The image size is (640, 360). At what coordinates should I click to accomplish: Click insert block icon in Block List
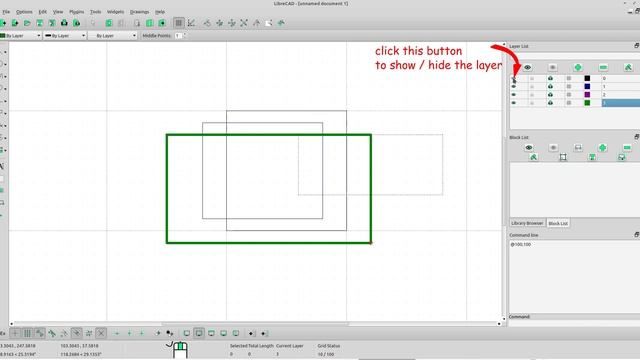pos(622,157)
